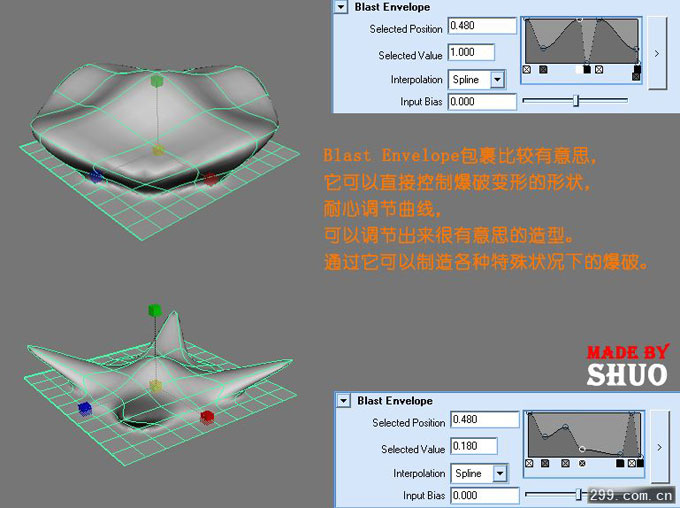680x508 pixels.
Task: Open lower ramp in larger editor via arrow button
Action: 660,447
